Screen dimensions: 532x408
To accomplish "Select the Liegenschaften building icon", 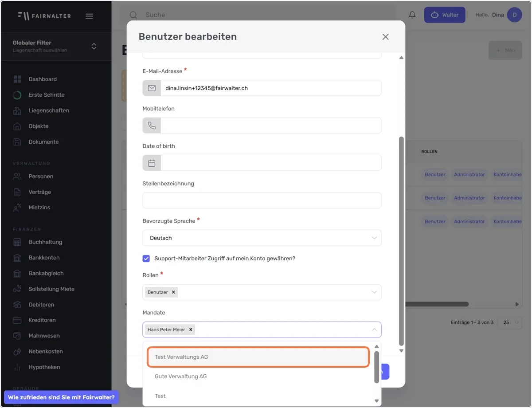I will [x=17, y=110].
